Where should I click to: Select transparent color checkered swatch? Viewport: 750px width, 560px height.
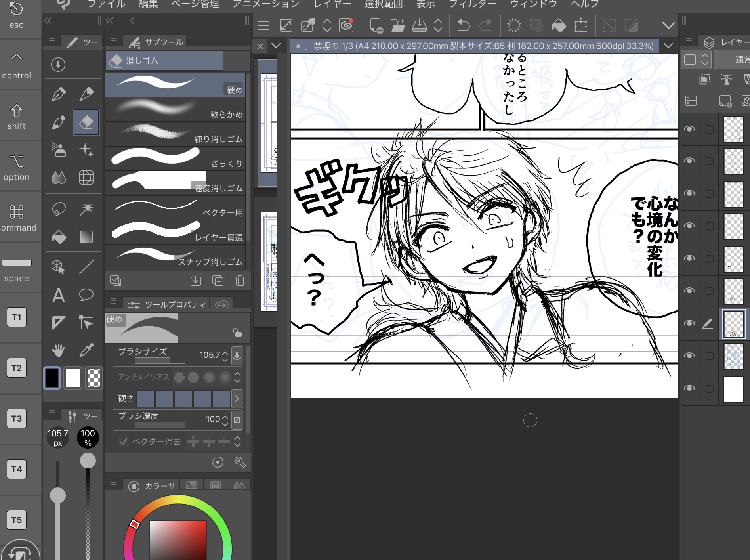[94, 378]
